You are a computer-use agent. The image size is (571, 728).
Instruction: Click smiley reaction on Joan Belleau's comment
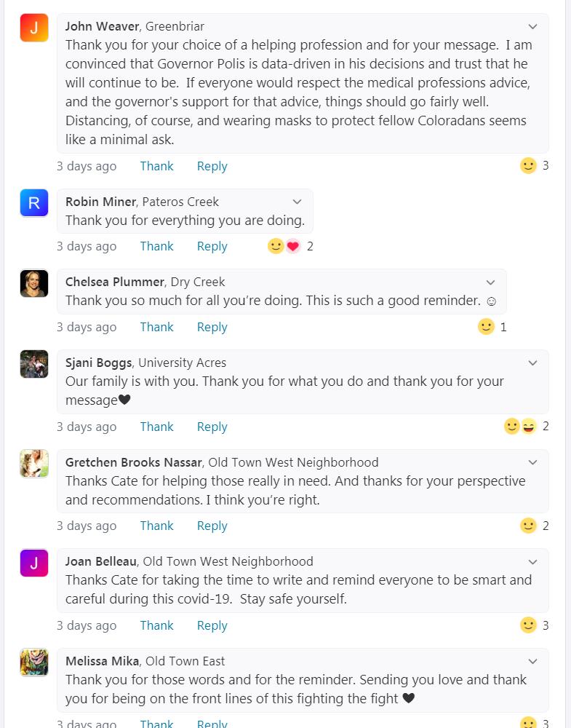click(528, 625)
